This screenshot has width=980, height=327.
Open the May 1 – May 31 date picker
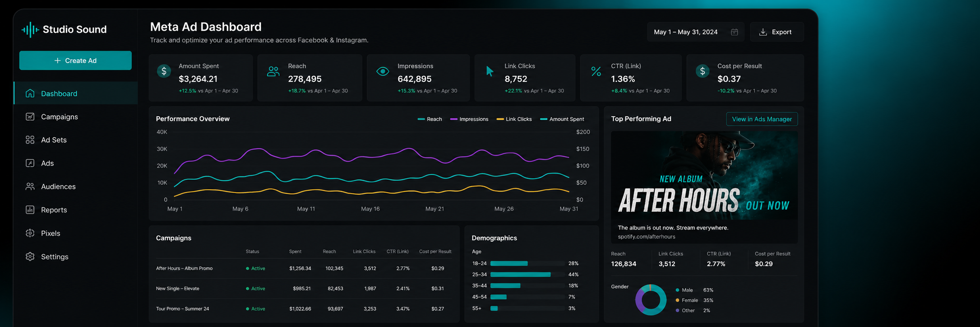(x=696, y=32)
